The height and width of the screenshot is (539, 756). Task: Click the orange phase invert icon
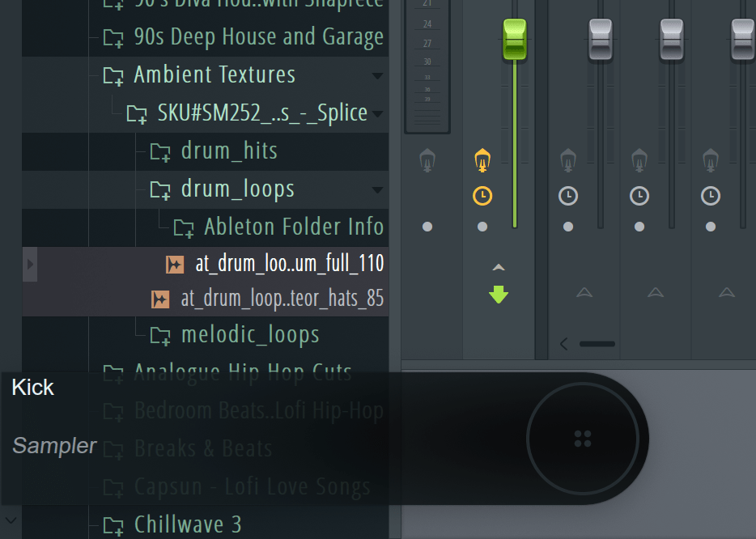482,161
